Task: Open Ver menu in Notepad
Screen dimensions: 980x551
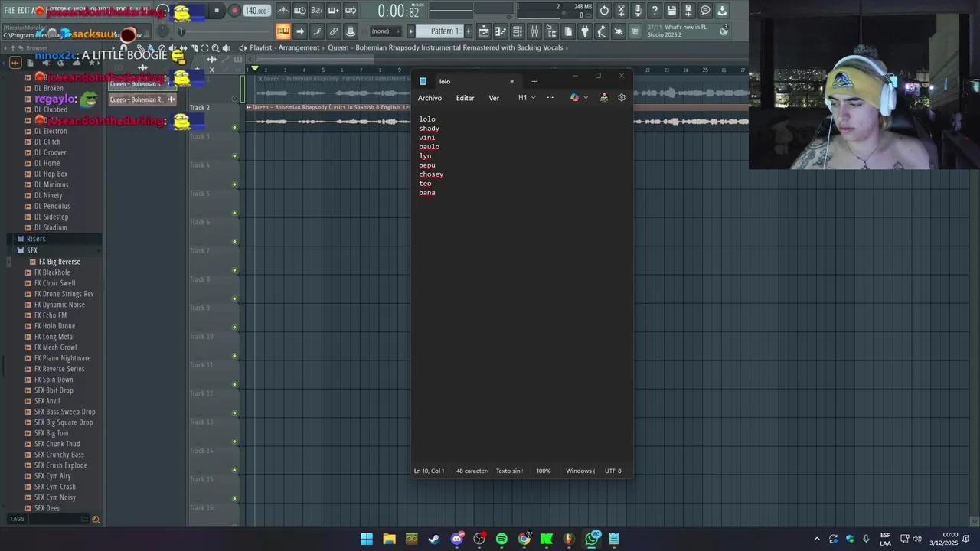Action: 494,98
